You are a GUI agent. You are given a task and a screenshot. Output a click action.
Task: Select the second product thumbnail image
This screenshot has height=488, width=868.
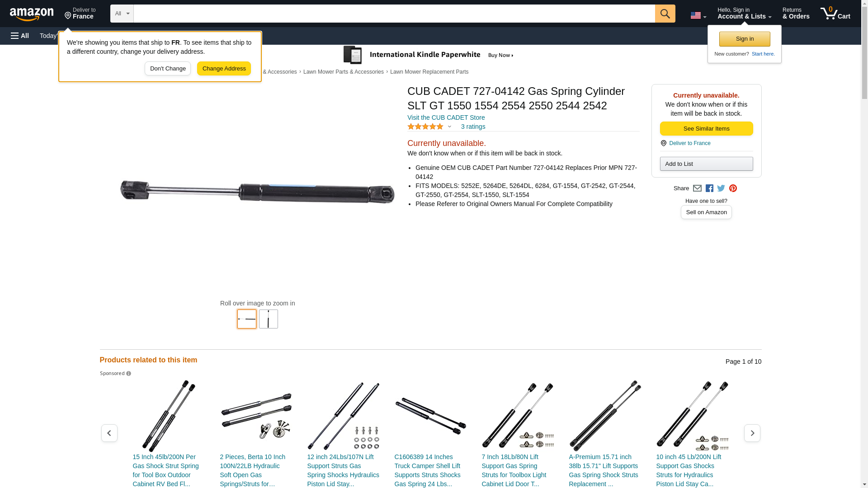[x=269, y=319]
